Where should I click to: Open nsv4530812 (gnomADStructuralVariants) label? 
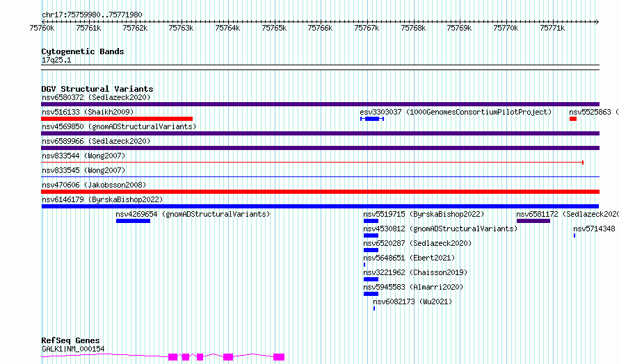pyautogui.click(x=440, y=229)
